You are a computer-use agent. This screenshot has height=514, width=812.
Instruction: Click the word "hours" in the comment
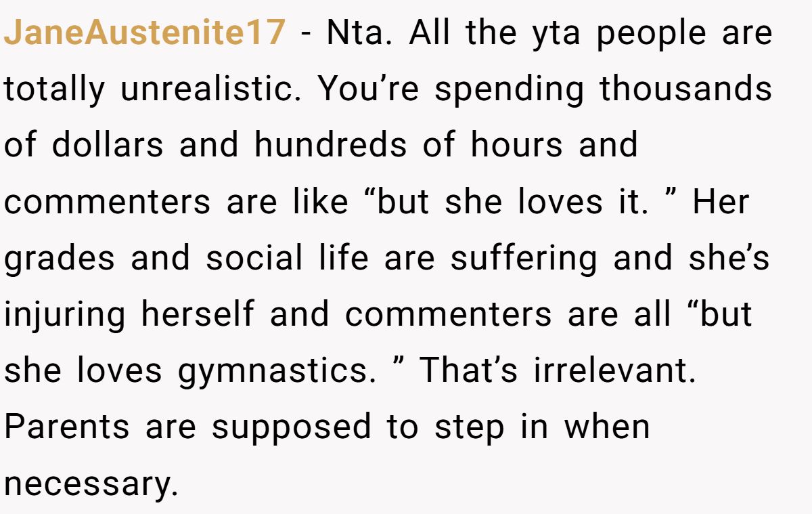516,145
